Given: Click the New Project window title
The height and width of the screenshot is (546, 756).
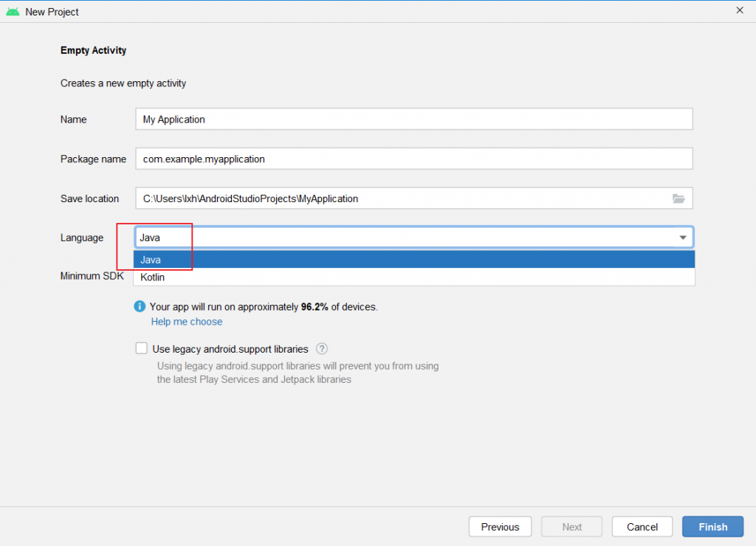Looking at the screenshot, I should (52, 12).
